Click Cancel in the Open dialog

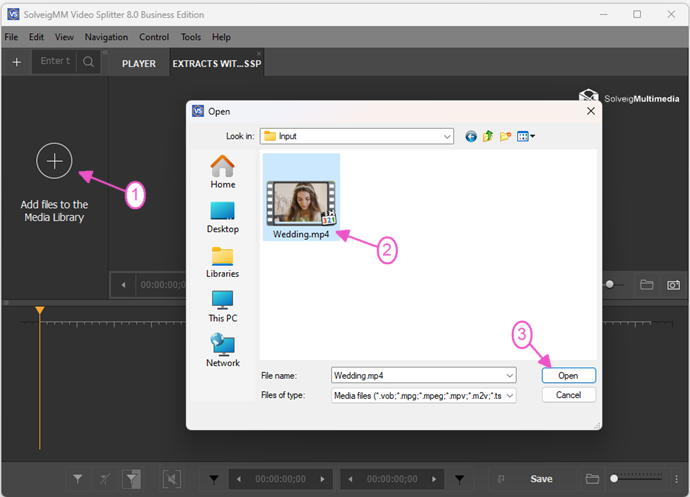click(x=569, y=395)
